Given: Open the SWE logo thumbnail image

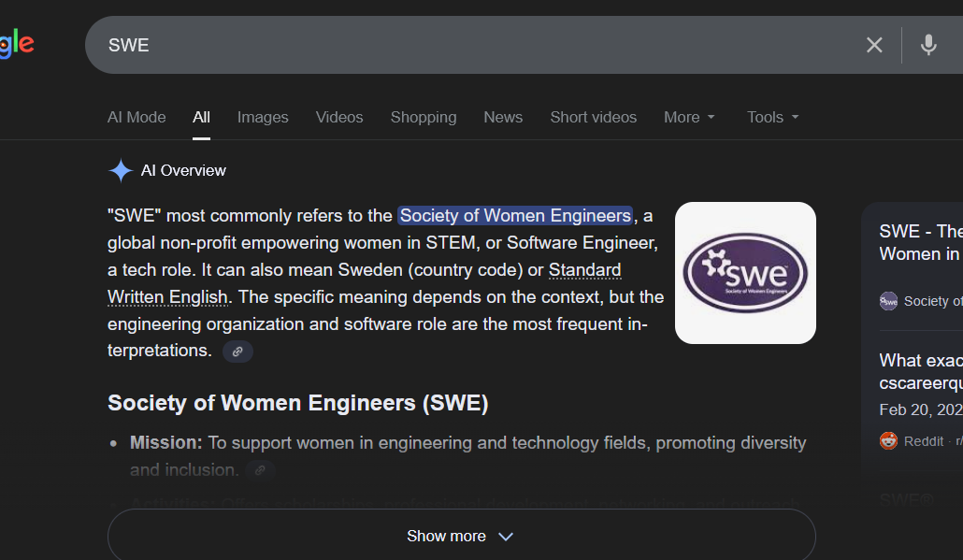Looking at the screenshot, I should [745, 273].
